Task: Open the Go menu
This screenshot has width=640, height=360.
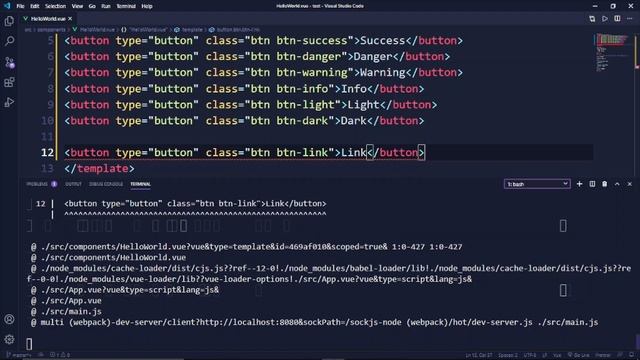Action: click(x=92, y=6)
